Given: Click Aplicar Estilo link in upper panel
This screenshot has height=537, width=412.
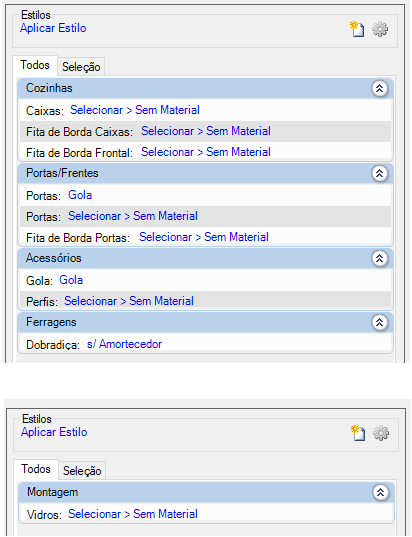Looking at the screenshot, I should pos(53,28).
